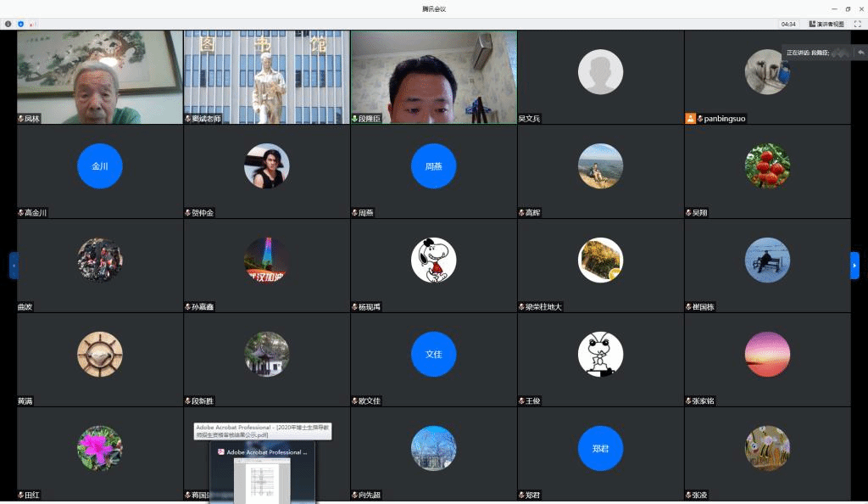
Task: Click the 郑君 participant name label
Action: [x=532, y=495]
